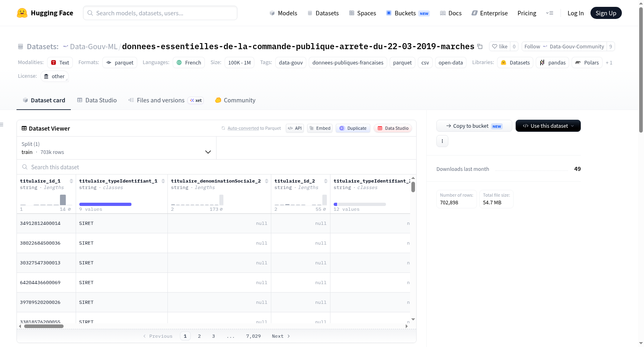Expand the train split dropdown
644x347 pixels.
116,148
